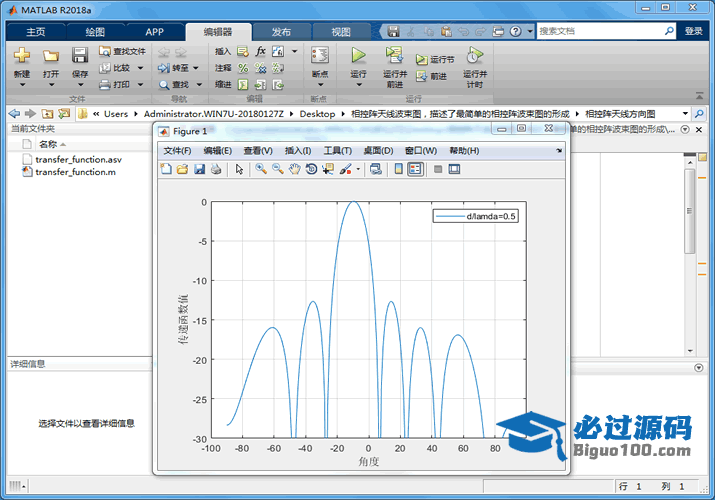This screenshot has width=715, height=500.
Task: Click the Compare (比较) button
Action: coord(121,68)
